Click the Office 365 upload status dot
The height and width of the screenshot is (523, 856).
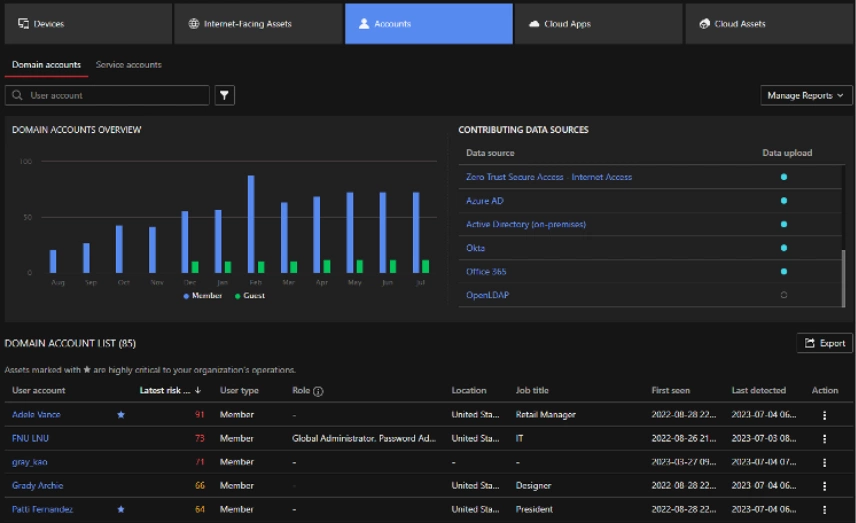pyautogui.click(x=784, y=271)
